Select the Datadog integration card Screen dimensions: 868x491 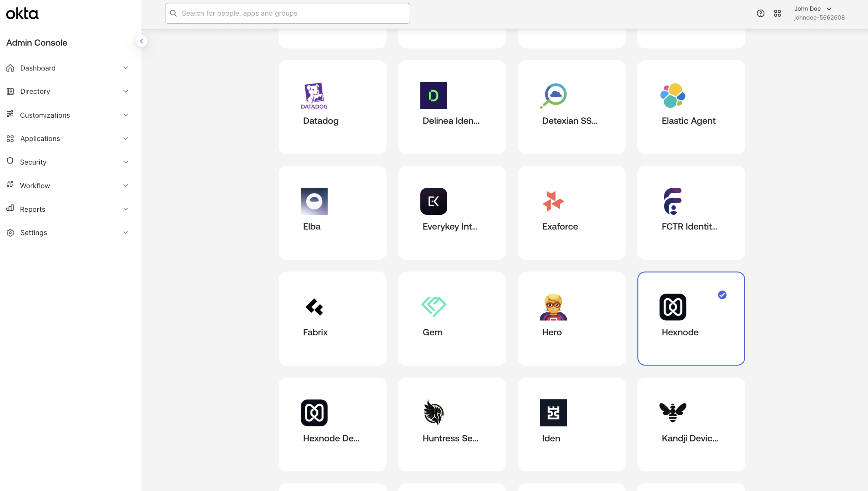pyautogui.click(x=332, y=107)
